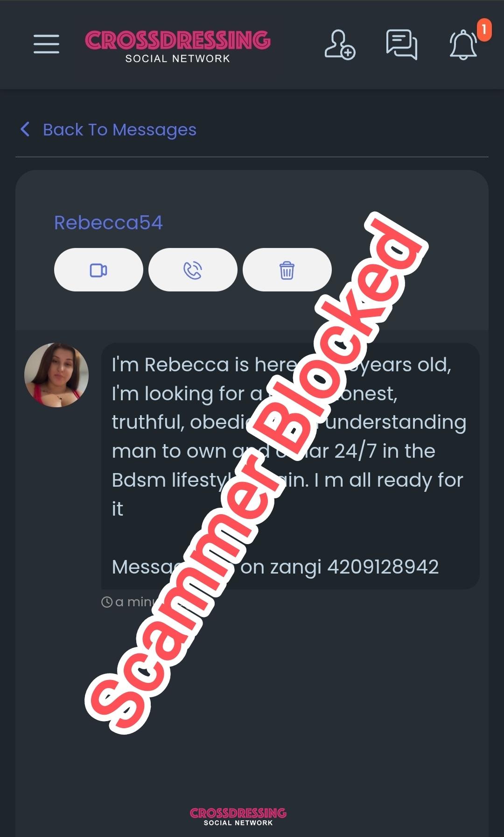Click the orange notification count badge

(484, 30)
